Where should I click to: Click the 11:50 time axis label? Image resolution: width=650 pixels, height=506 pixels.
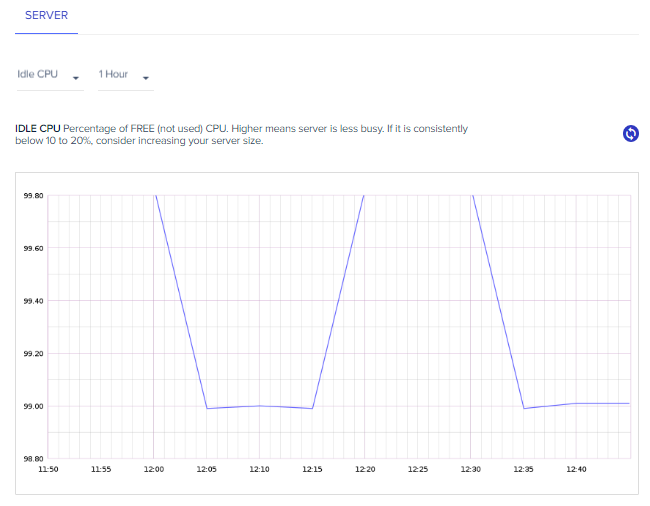(x=48, y=469)
